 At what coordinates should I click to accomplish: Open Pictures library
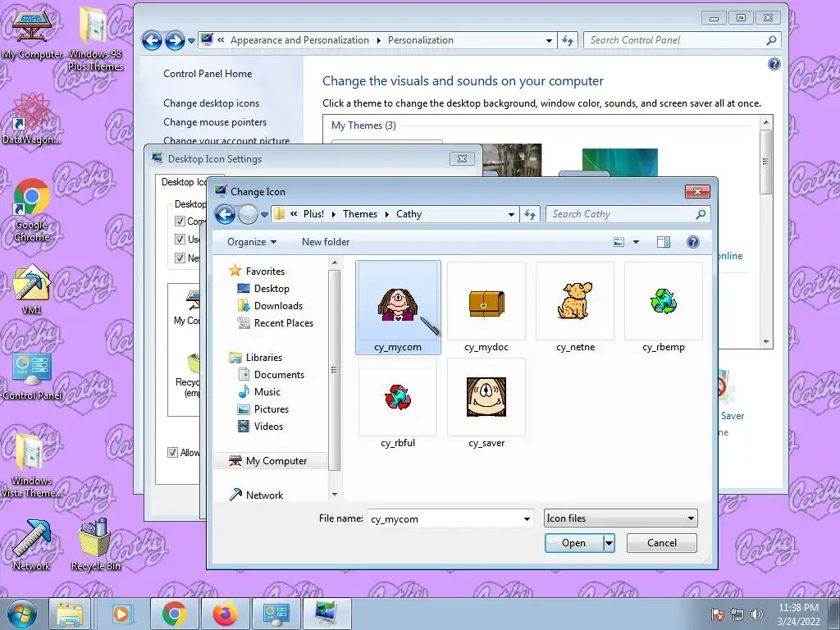[x=271, y=409]
